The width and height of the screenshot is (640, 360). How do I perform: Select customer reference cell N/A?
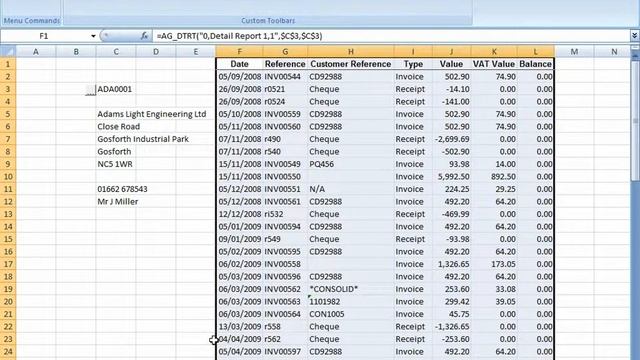351,189
